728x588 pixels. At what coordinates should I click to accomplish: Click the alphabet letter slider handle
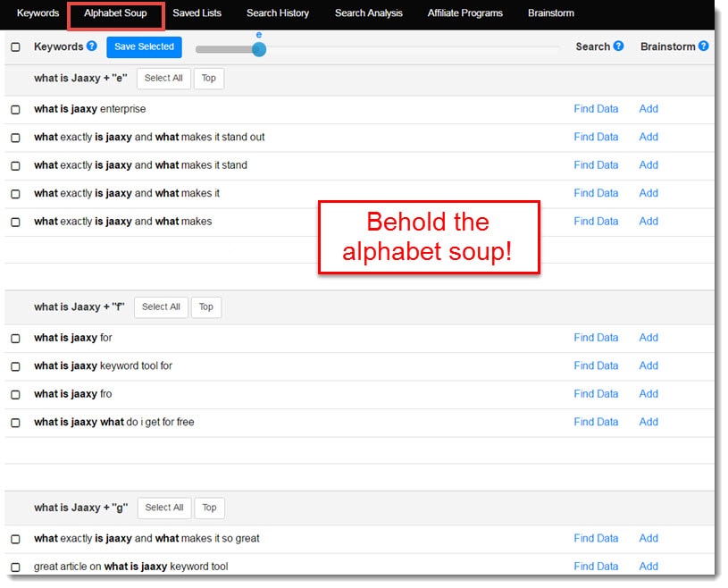click(x=259, y=49)
